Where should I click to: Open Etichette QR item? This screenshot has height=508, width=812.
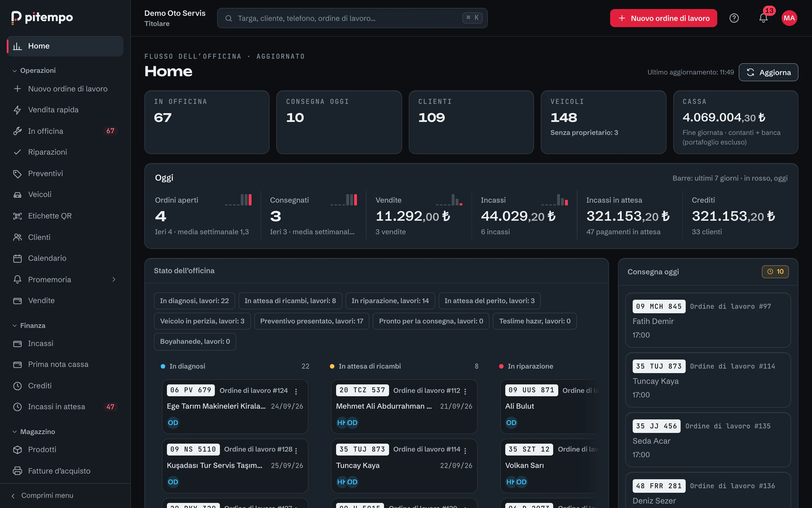65,216
